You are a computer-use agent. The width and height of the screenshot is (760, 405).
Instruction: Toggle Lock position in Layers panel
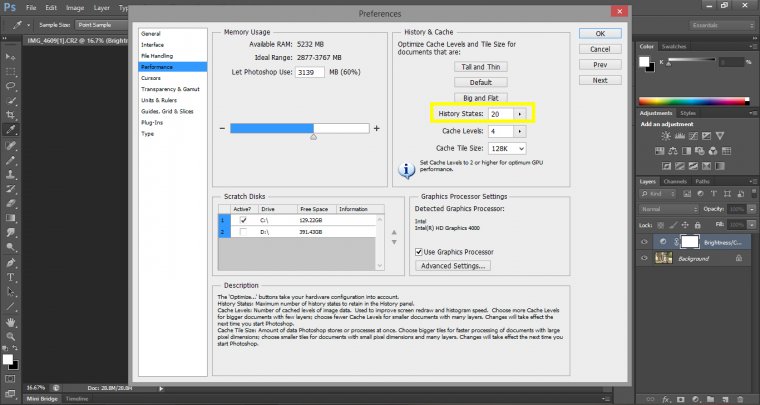click(685, 225)
